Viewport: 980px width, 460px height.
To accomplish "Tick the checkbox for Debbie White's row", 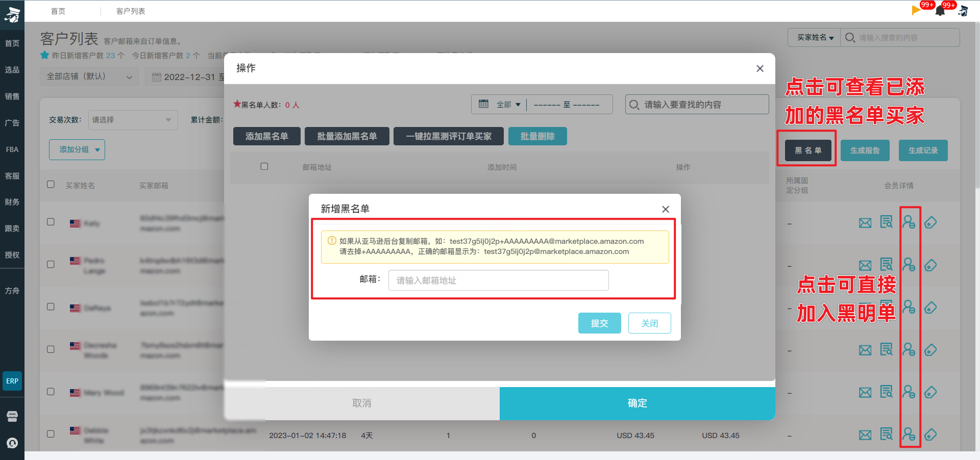I will (x=51, y=434).
